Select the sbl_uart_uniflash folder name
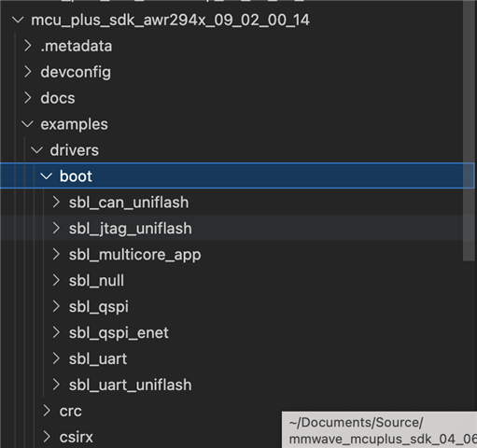Viewport: 477px width, 448px height. pos(131,385)
